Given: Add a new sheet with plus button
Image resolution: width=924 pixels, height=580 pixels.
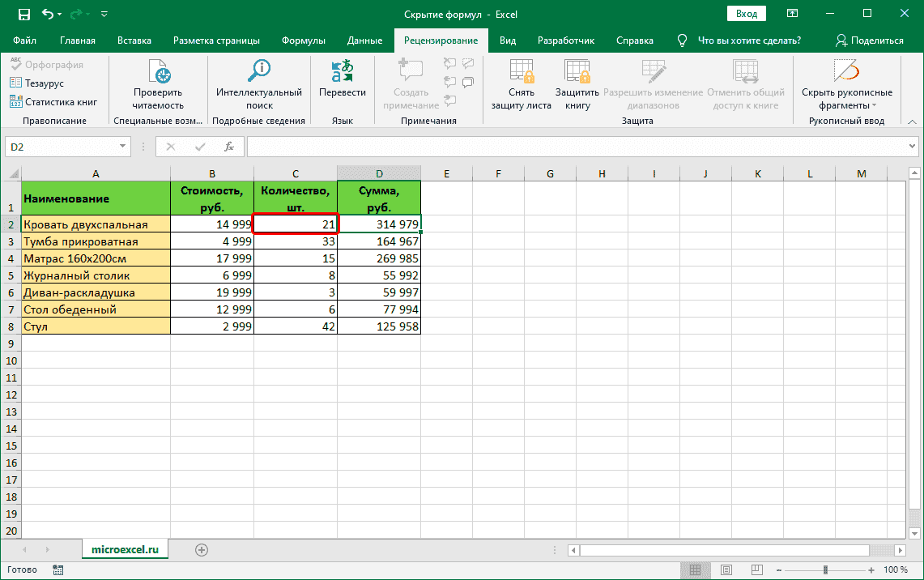Looking at the screenshot, I should (x=202, y=549).
